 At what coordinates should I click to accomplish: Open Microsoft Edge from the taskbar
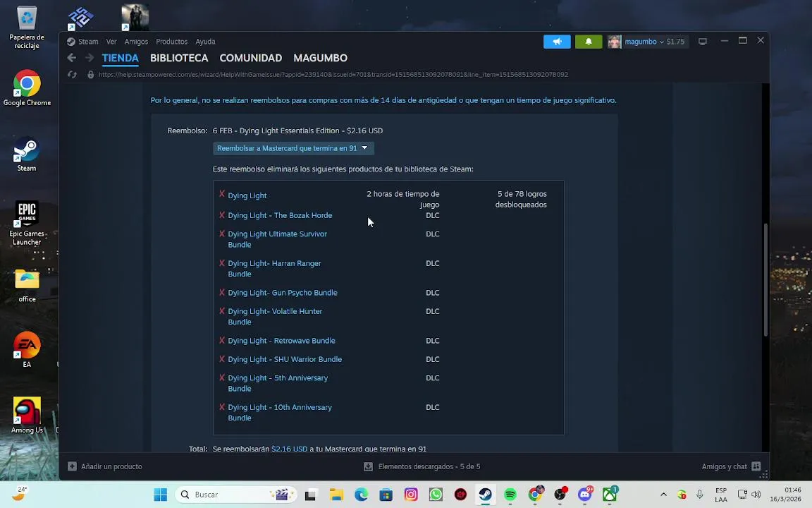361,495
